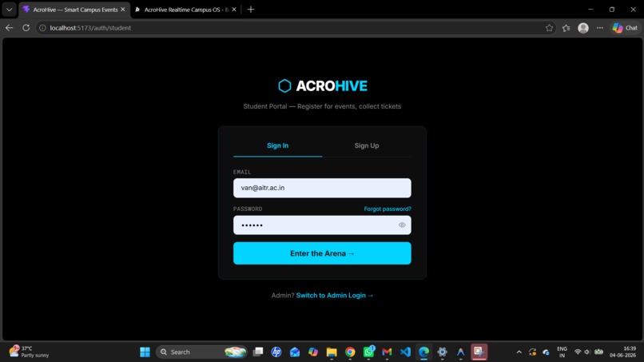Open the Forgot password link
This screenshot has height=362, width=644.
pos(388,209)
